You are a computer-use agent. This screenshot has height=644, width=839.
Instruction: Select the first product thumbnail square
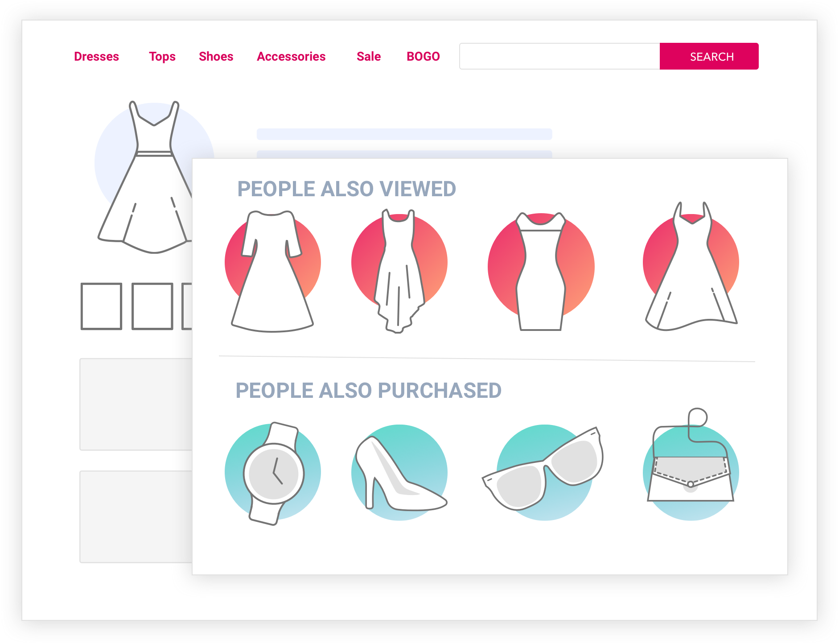101,306
